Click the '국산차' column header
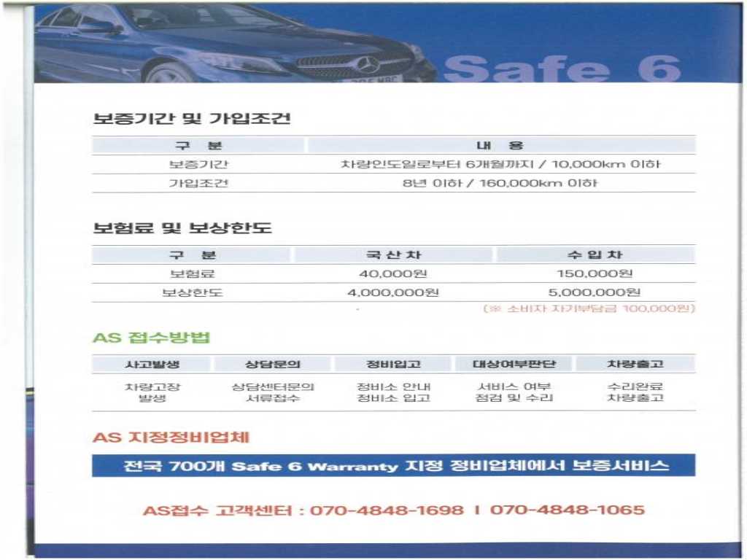 (x=393, y=255)
